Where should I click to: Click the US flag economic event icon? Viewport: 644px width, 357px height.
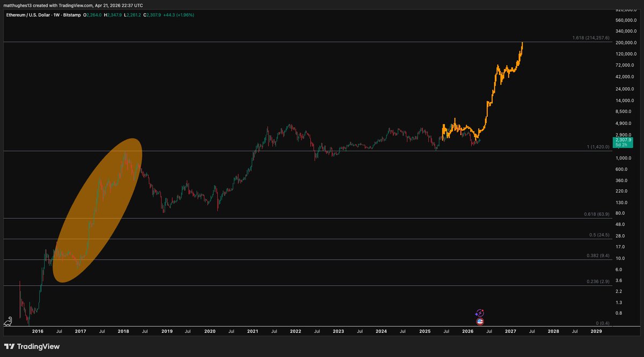click(x=480, y=322)
